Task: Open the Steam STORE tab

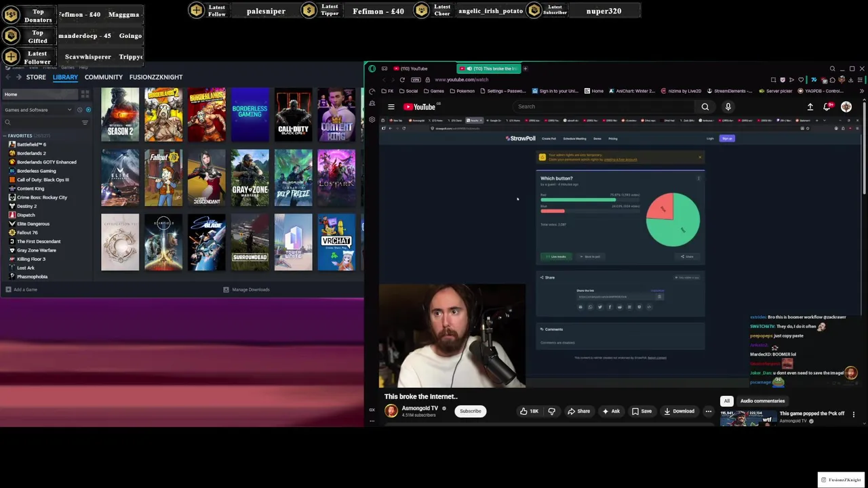Action: point(36,77)
